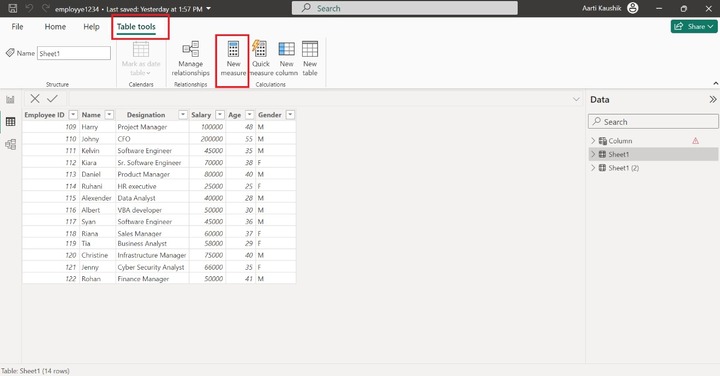Open the Aarti Kaushik account avatar

pyautogui.click(x=633, y=8)
